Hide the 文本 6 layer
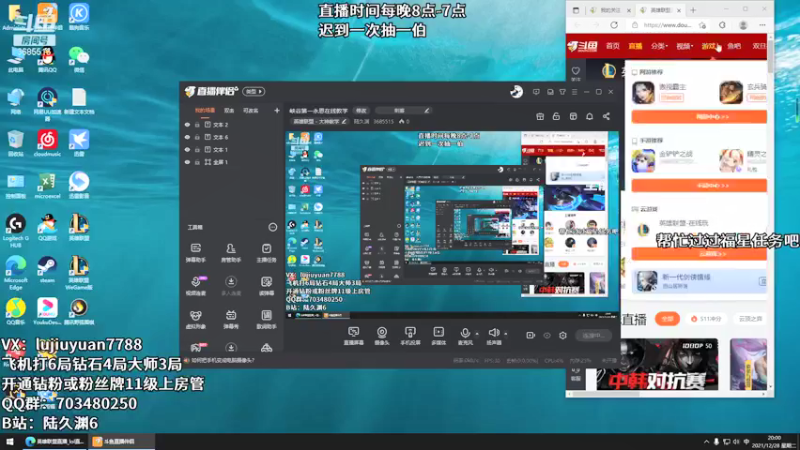This screenshot has height=450, width=800. click(187, 137)
